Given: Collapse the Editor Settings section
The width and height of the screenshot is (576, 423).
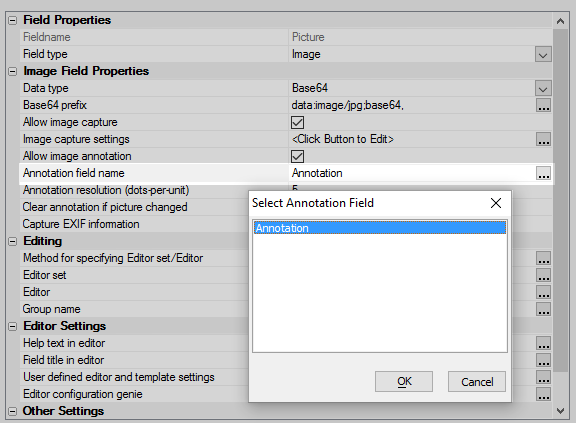Looking at the screenshot, I should coord(12,326).
